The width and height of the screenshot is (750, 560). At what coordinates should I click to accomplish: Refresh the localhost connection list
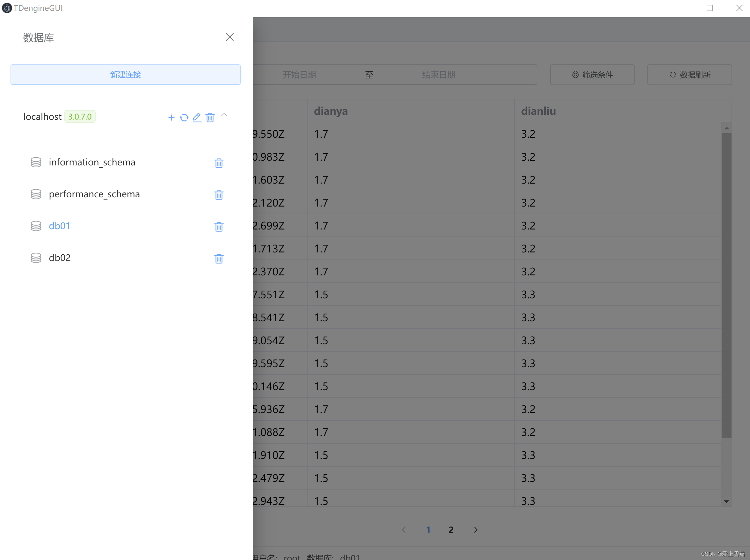[x=184, y=117]
